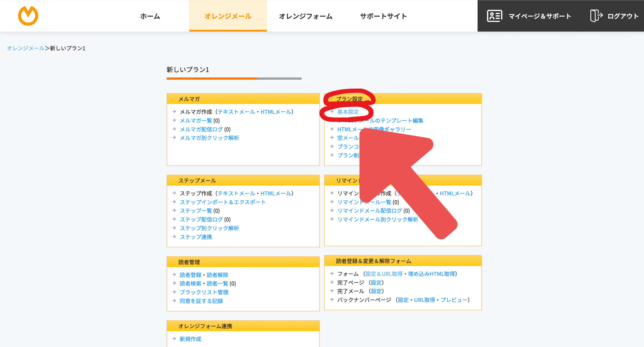Open 完了メール 設定 link
Image resolution: width=644 pixels, height=347 pixels.
[376, 291]
